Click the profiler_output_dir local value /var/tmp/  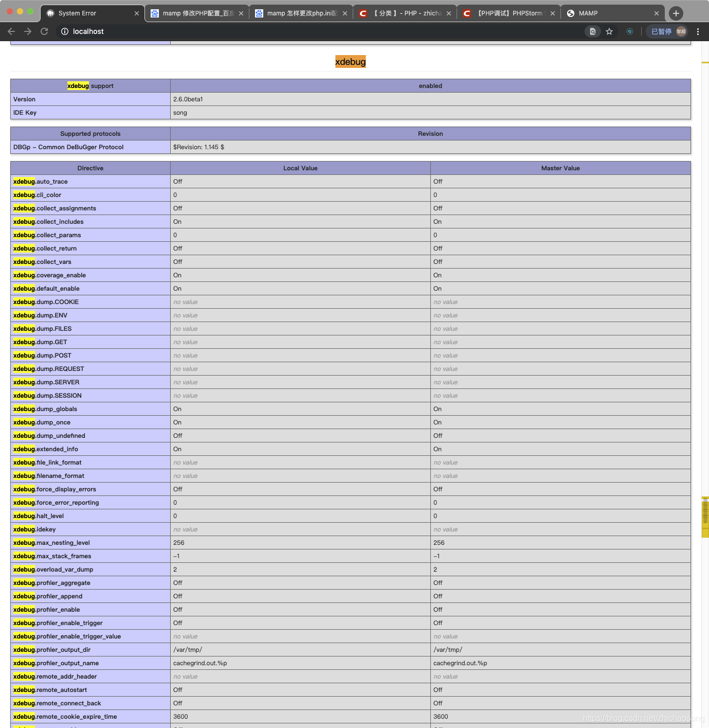click(x=188, y=650)
